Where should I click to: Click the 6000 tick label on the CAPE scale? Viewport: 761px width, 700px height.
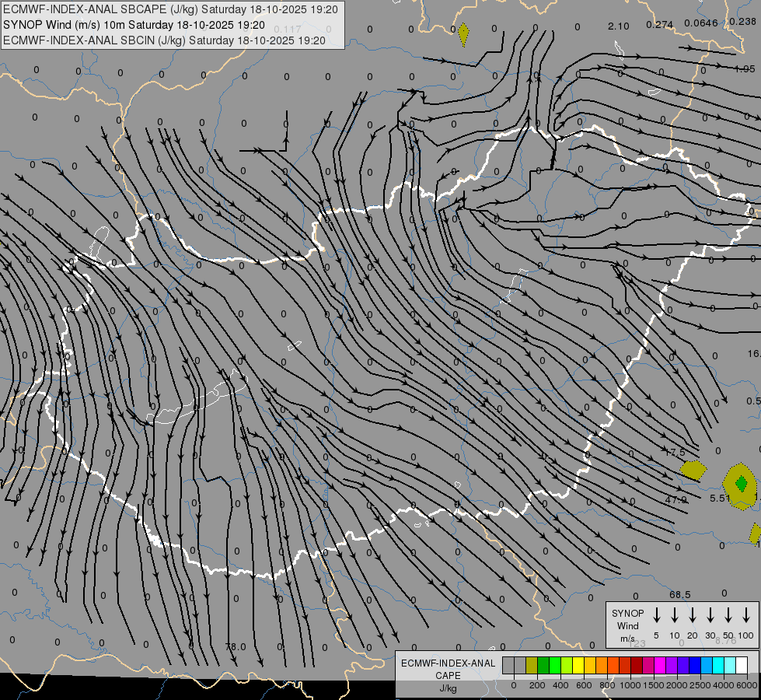747,685
